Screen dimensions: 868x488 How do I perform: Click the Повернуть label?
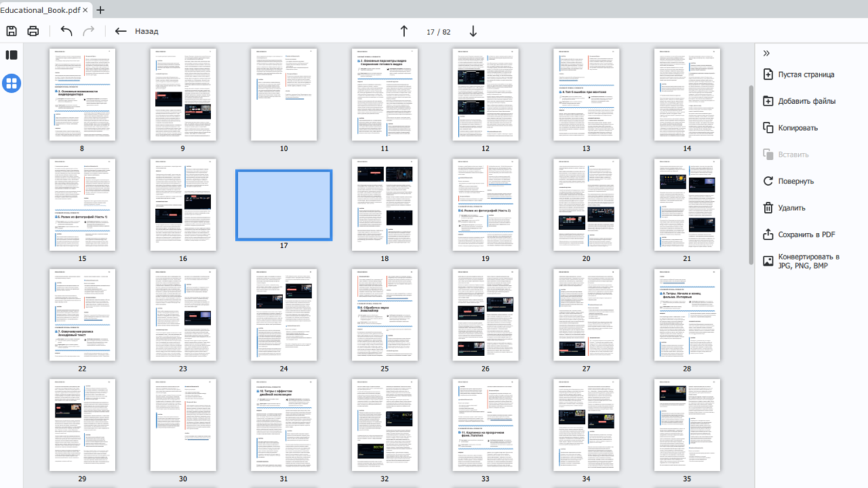[x=796, y=182]
